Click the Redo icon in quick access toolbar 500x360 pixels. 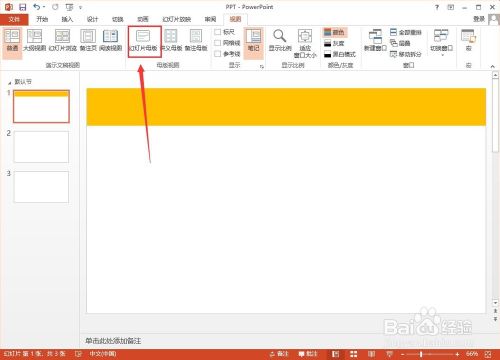(55, 7)
